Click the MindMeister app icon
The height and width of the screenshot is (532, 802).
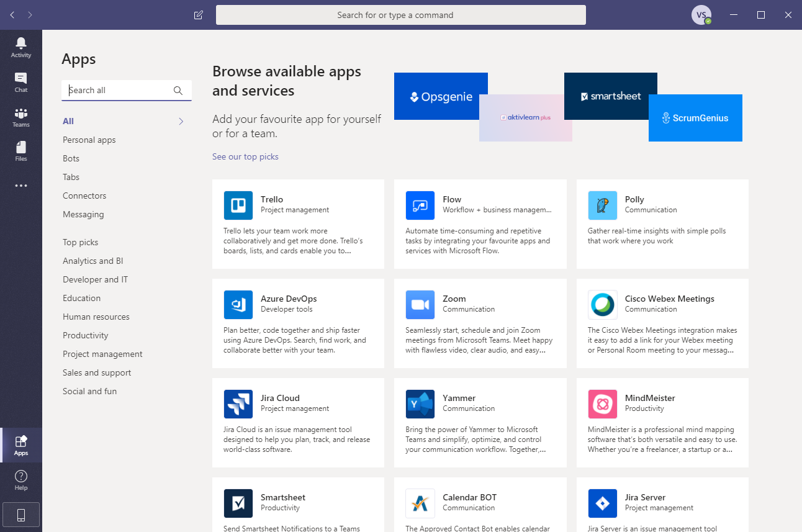tap(603, 404)
